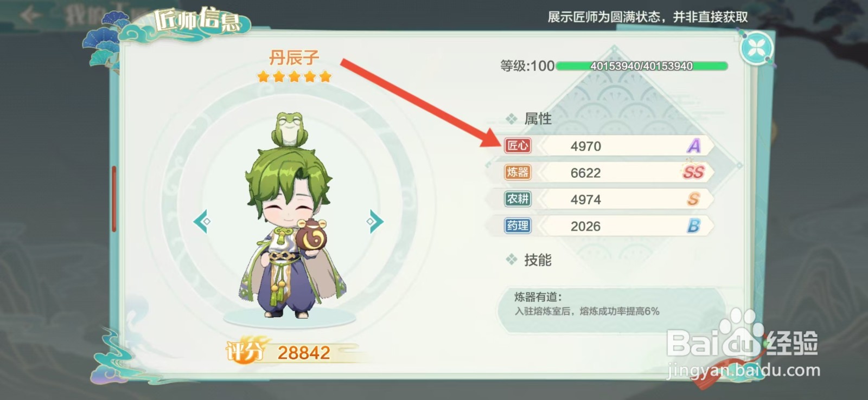Image resolution: width=868 pixels, height=400 pixels.
Task: Tap the B grade rating icon
Action: 694,225
